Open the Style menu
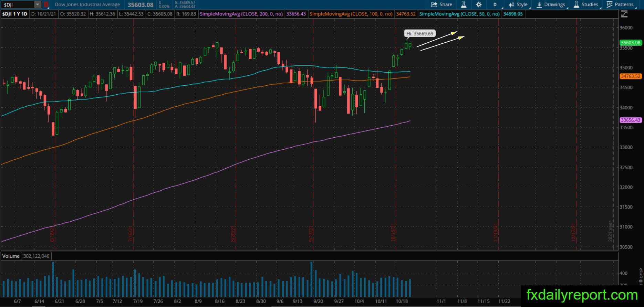 click(x=518, y=4)
